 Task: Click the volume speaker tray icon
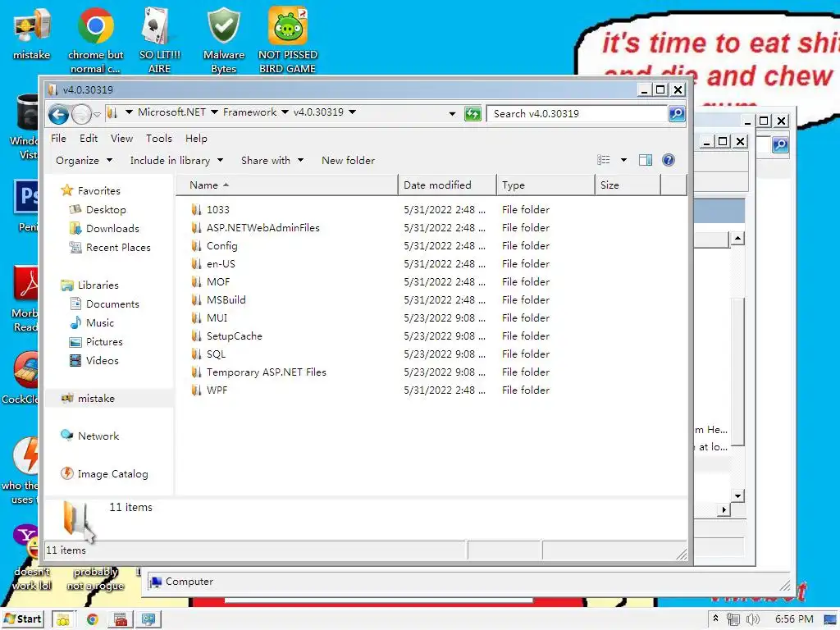tap(752, 619)
